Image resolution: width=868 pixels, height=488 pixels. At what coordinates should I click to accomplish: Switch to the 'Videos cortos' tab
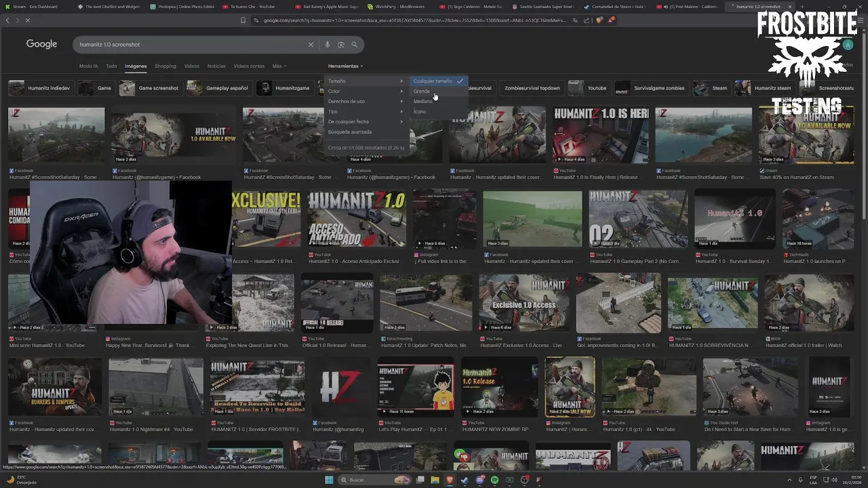pyautogui.click(x=249, y=66)
